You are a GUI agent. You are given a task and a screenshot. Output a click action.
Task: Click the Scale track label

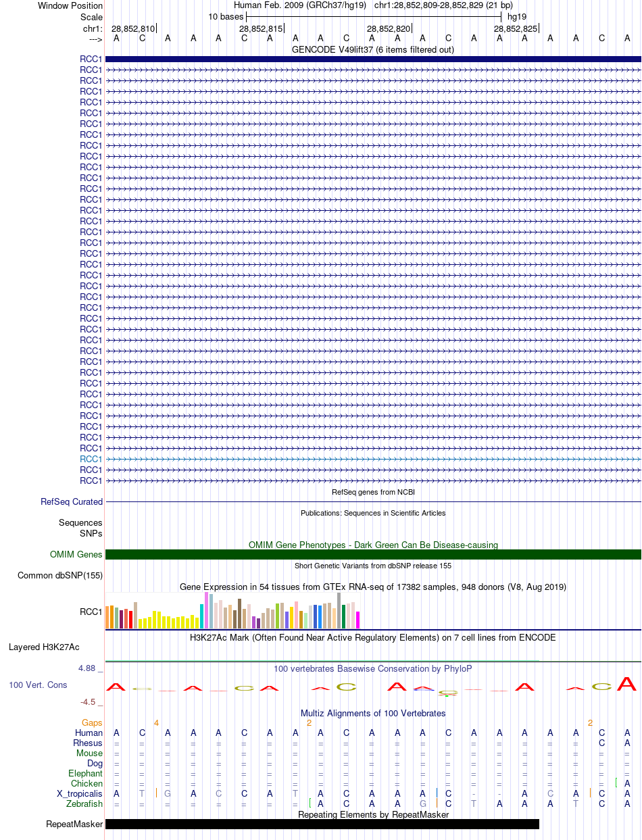click(91, 17)
